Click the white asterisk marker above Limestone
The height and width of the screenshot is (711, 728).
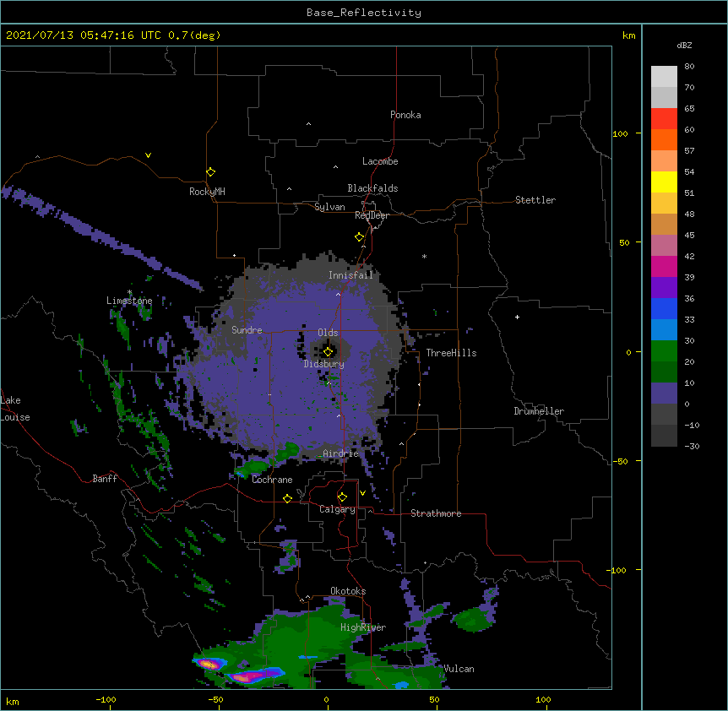coord(129,292)
